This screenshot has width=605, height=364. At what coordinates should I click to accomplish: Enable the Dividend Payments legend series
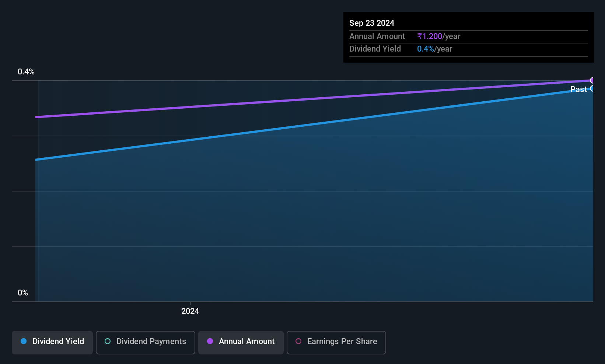[145, 342]
